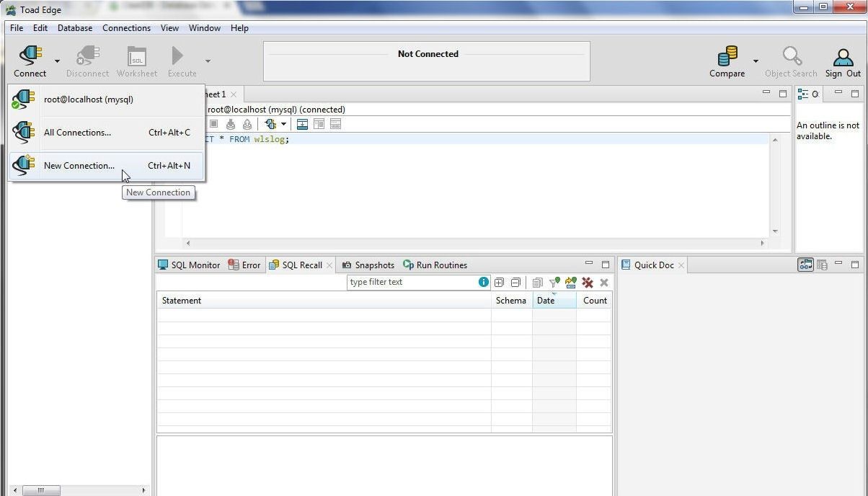This screenshot has height=496, width=868.
Task: Open the Connect dropdown arrow
Action: pyautogui.click(x=57, y=61)
